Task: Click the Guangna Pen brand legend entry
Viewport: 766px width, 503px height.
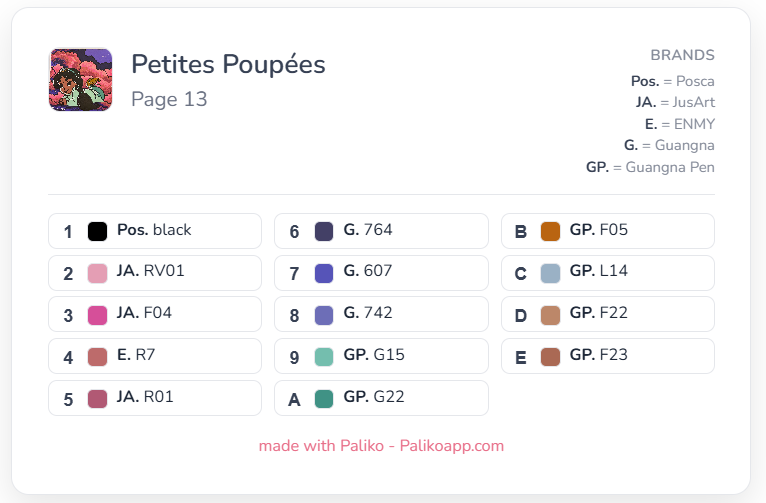Action: pyautogui.click(x=650, y=167)
